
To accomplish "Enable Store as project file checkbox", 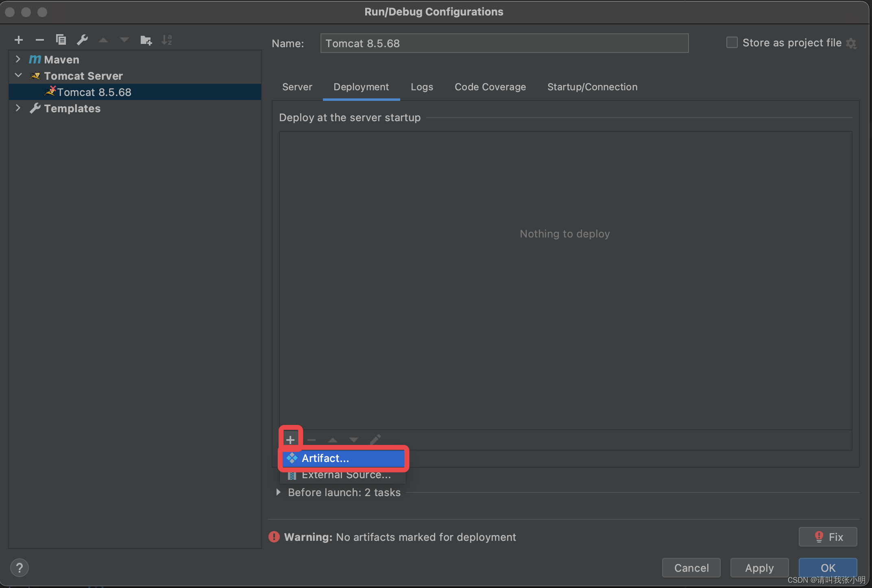I will coord(732,42).
